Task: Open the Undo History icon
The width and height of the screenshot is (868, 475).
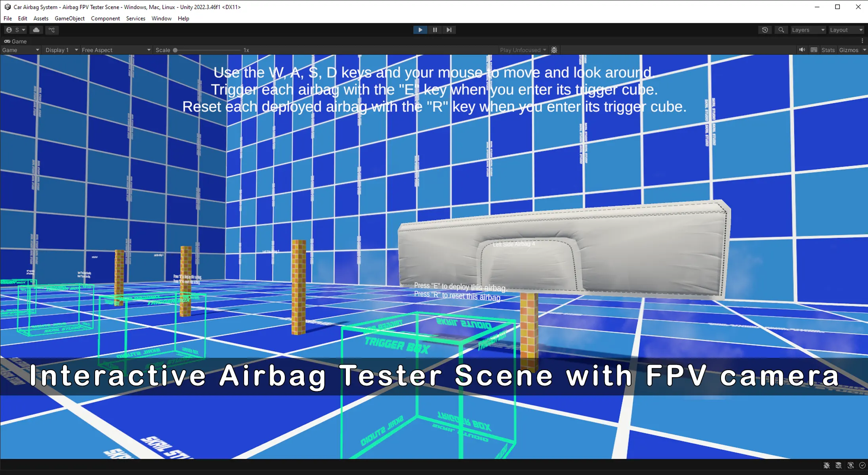Action: coord(765,30)
